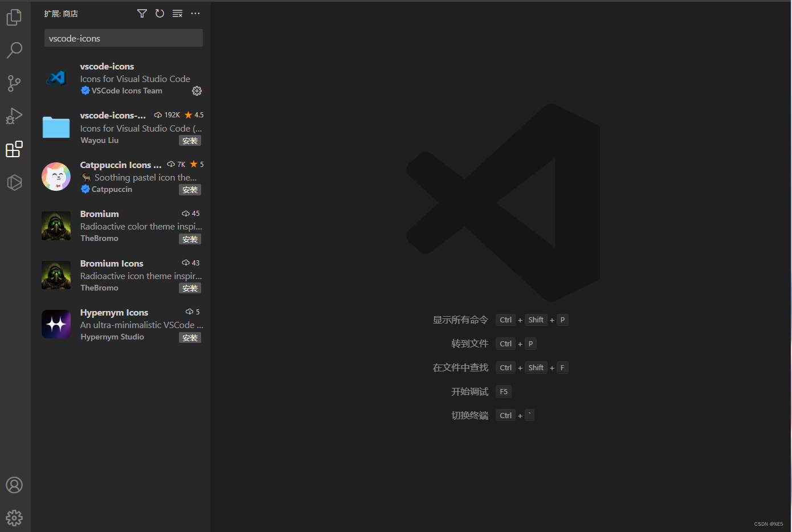Refresh the extensions list
The height and width of the screenshot is (532, 792).
tap(160, 13)
